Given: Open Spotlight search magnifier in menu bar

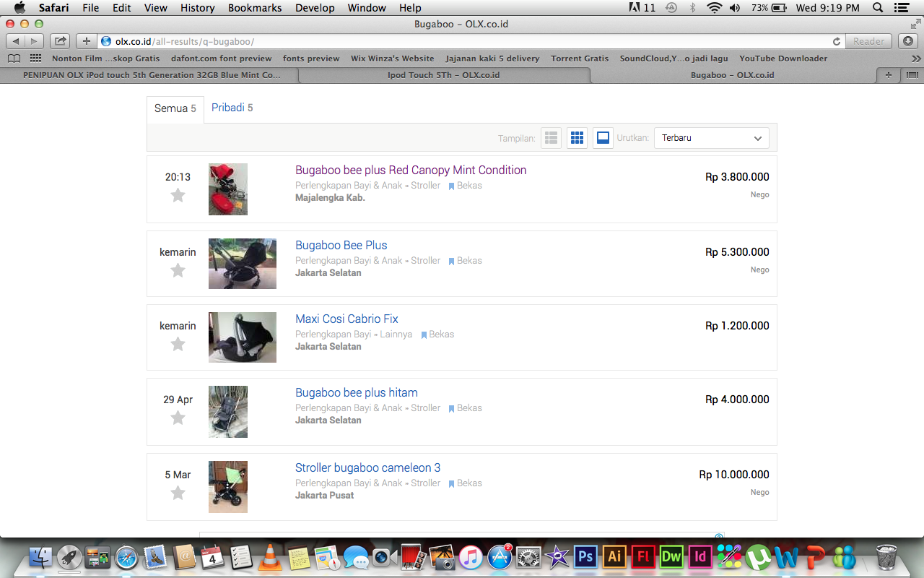Looking at the screenshot, I should click(878, 8).
